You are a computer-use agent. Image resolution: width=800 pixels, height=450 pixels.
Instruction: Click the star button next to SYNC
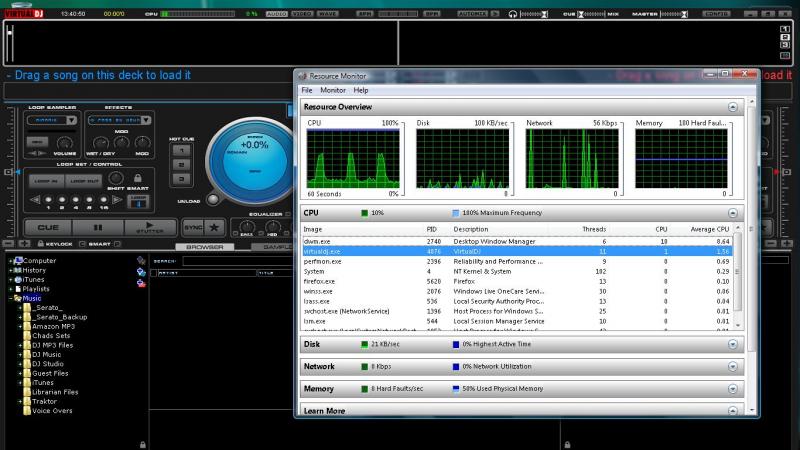coord(214,228)
